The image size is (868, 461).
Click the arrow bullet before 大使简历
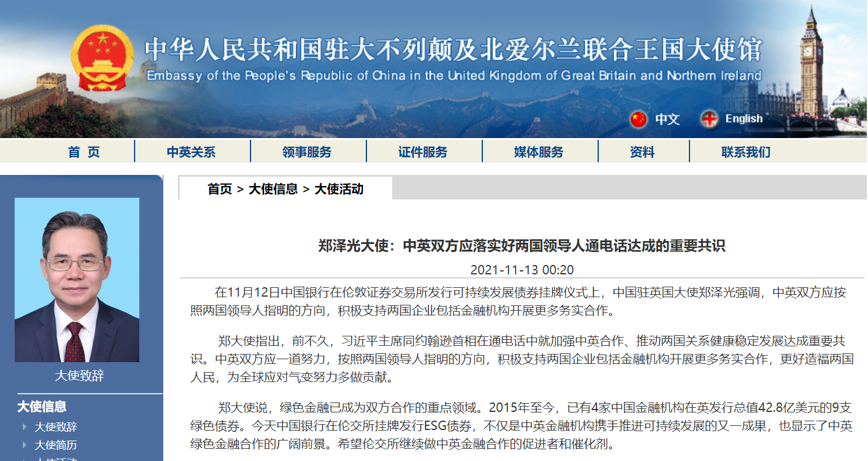[25, 445]
